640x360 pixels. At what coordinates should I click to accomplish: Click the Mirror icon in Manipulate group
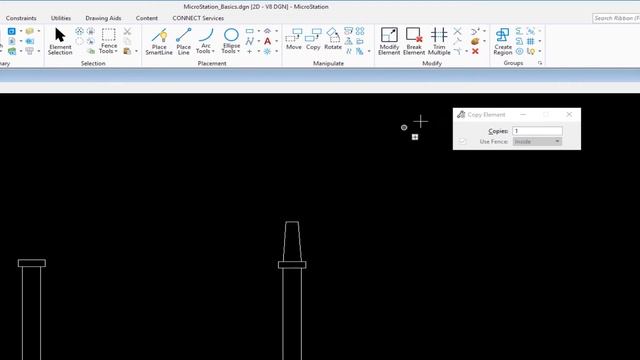348,41
